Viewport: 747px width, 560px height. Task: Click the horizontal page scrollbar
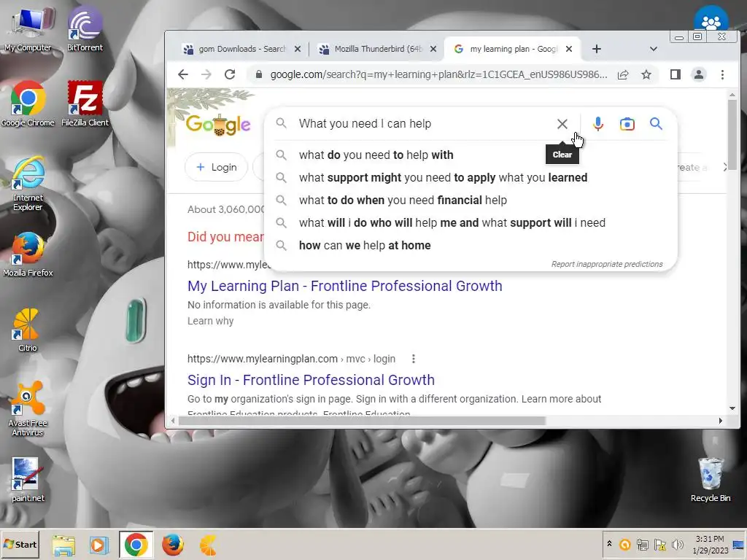click(362, 421)
